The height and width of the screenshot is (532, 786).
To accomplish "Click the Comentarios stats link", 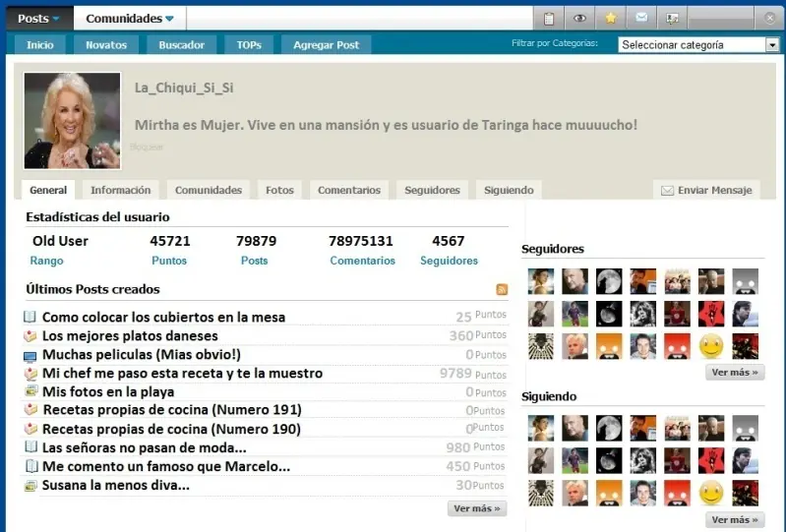I will click(x=362, y=261).
